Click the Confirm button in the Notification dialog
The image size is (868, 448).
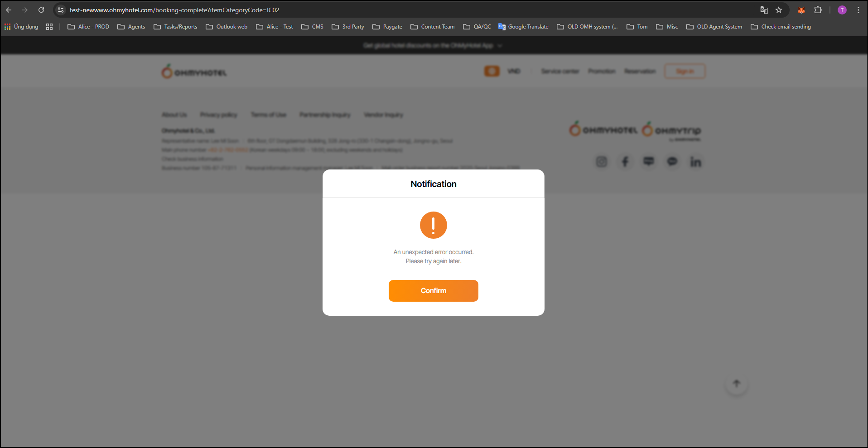pyautogui.click(x=433, y=291)
